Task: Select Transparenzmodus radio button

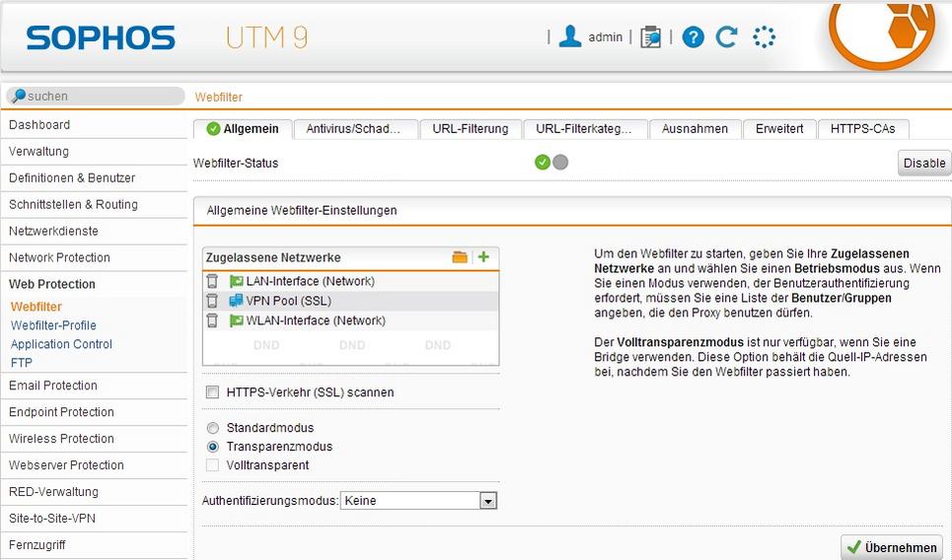Action: coord(212,447)
